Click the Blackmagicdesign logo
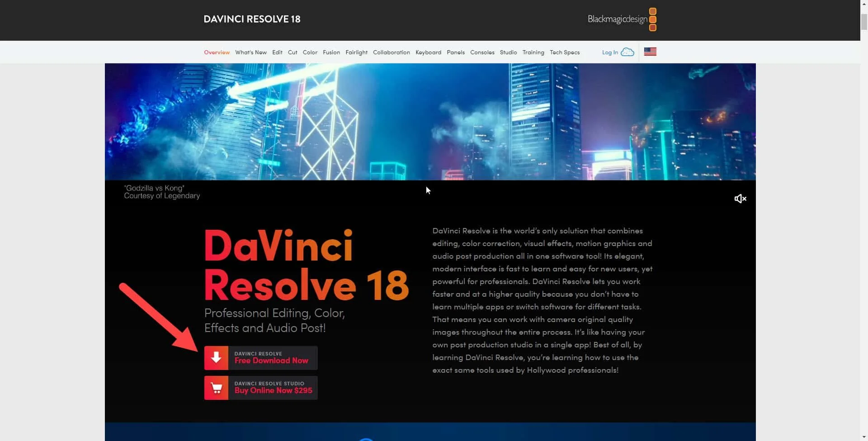The width and height of the screenshot is (868, 441). tap(622, 19)
